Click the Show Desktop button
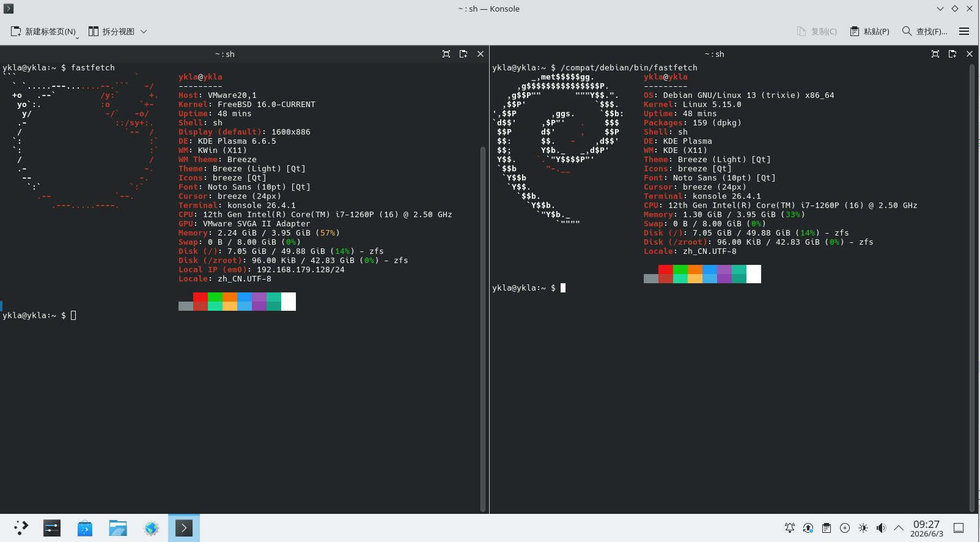The width and height of the screenshot is (980, 542). pyautogui.click(x=959, y=528)
